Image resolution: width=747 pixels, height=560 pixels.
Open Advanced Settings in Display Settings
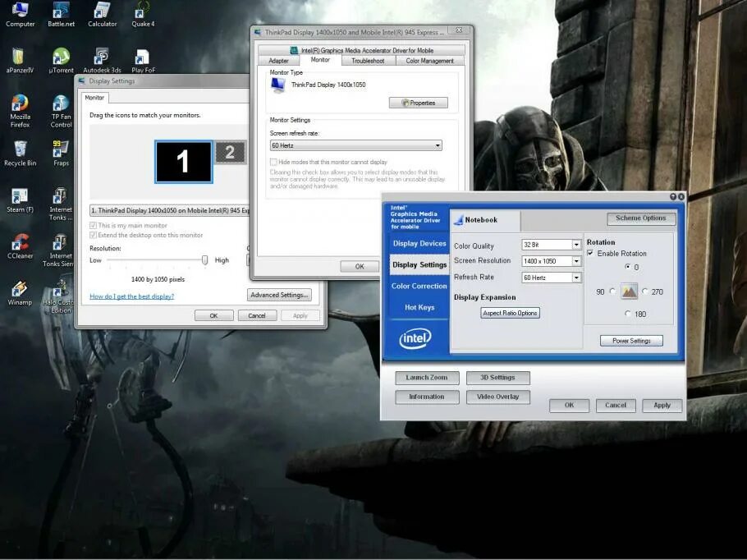tap(280, 295)
